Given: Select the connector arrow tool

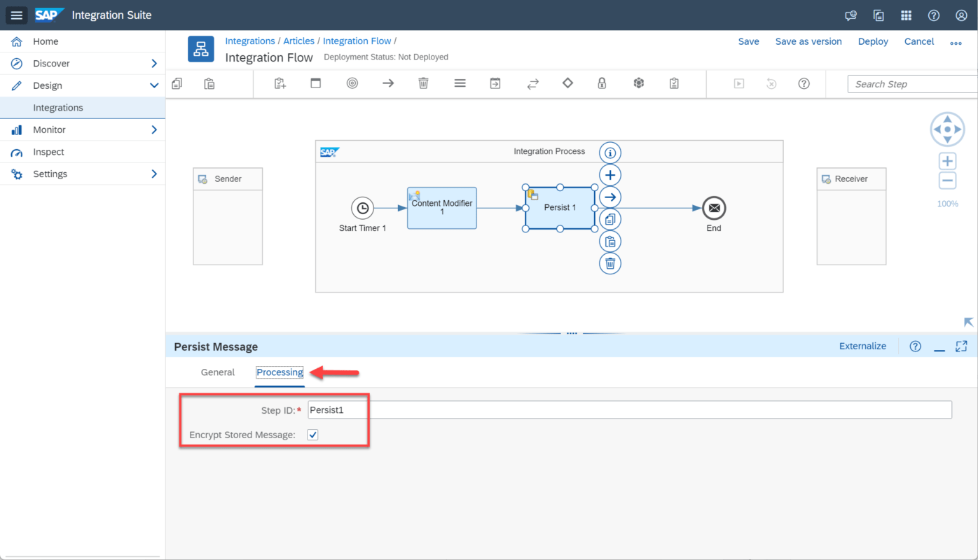Looking at the screenshot, I should (388, 83).
